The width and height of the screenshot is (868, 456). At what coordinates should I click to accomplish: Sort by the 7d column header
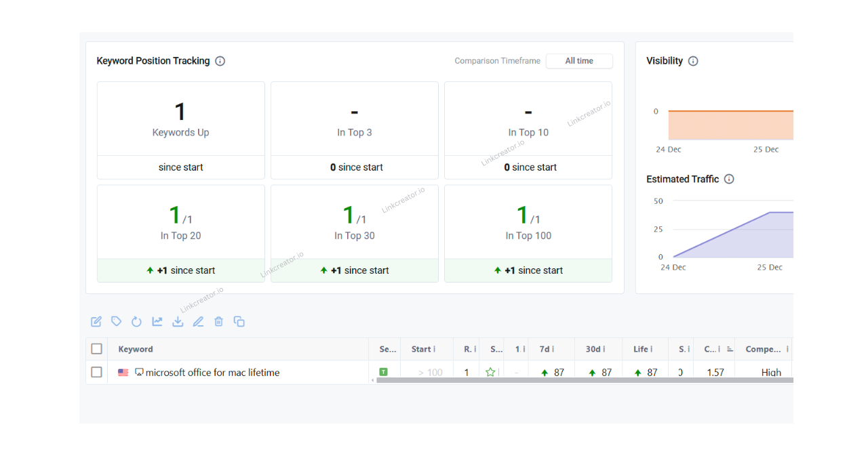[545, 349]
